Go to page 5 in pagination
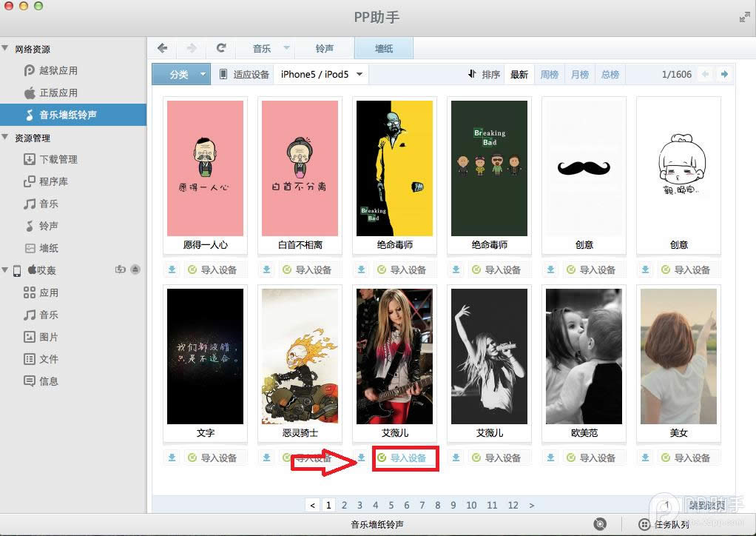Image resolution: width=756 pixels, height=536 pixels. (x=391, y=505)
